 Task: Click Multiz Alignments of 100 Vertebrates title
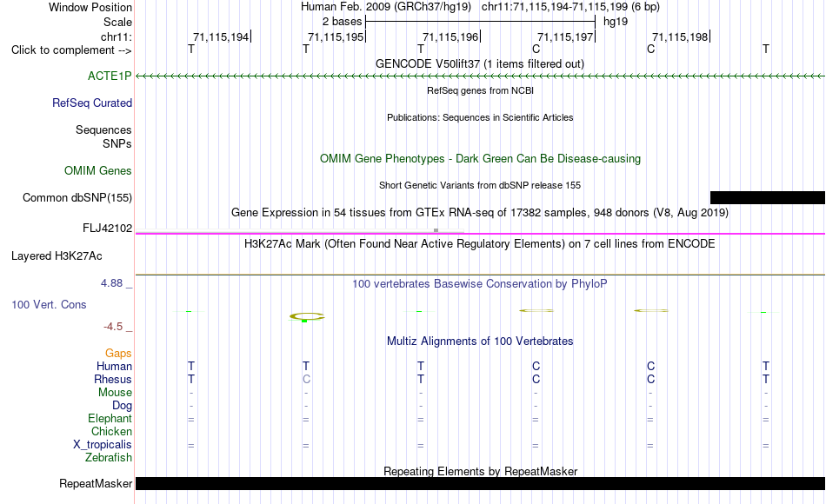pos(480,342)
